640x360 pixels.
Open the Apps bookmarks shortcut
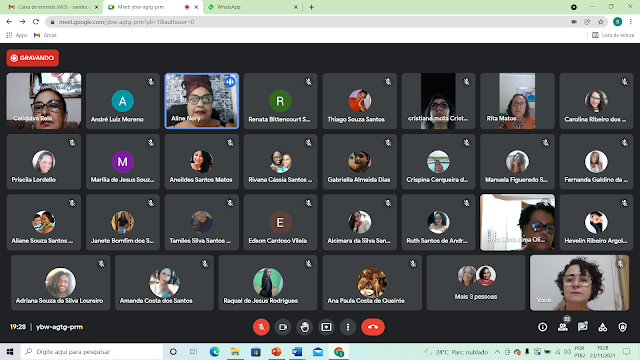(x=17, y=35)
